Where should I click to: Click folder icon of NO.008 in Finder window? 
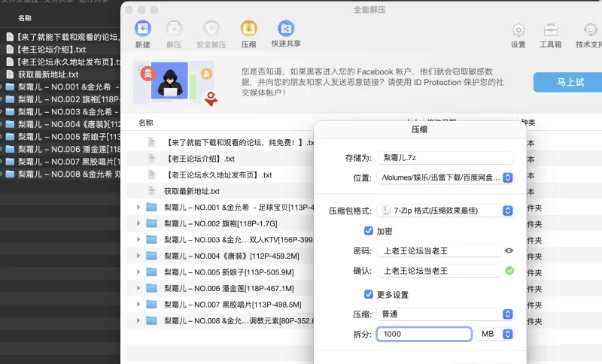coord(11,174)
